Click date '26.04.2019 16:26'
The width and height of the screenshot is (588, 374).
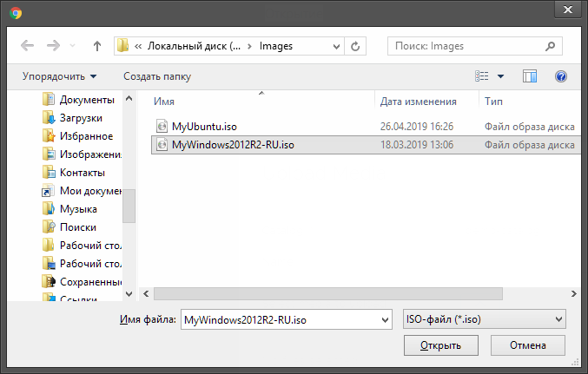[417, 127]
